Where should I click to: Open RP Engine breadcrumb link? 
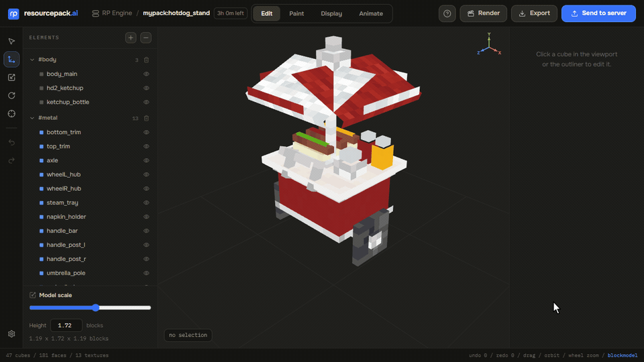click(x=117, y=13)
